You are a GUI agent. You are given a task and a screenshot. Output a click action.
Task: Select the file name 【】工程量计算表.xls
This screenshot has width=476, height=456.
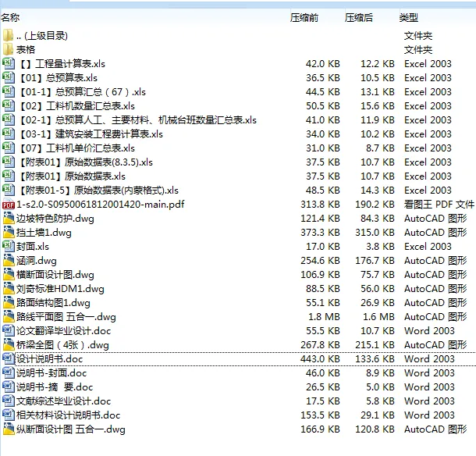click(62, 64)
